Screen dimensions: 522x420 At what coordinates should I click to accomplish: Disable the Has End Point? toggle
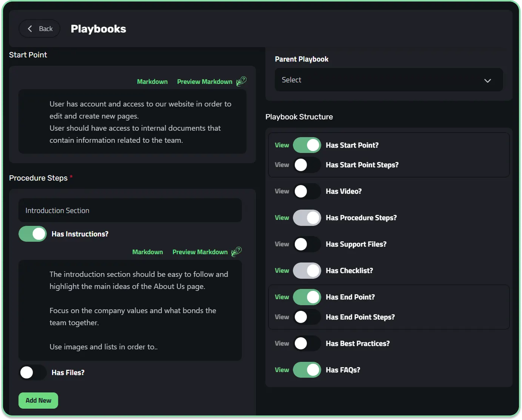tap(307, 297)
